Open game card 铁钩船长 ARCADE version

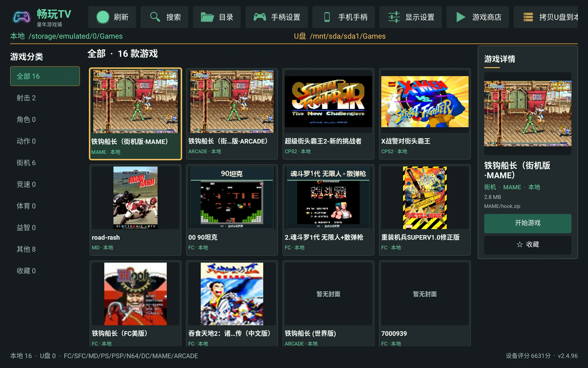point(232,114)
